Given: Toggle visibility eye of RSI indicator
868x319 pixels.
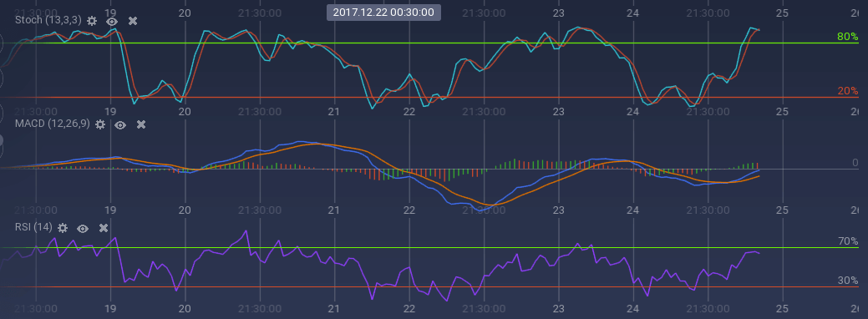Looking at the screenshot, I should pos(83,228).
